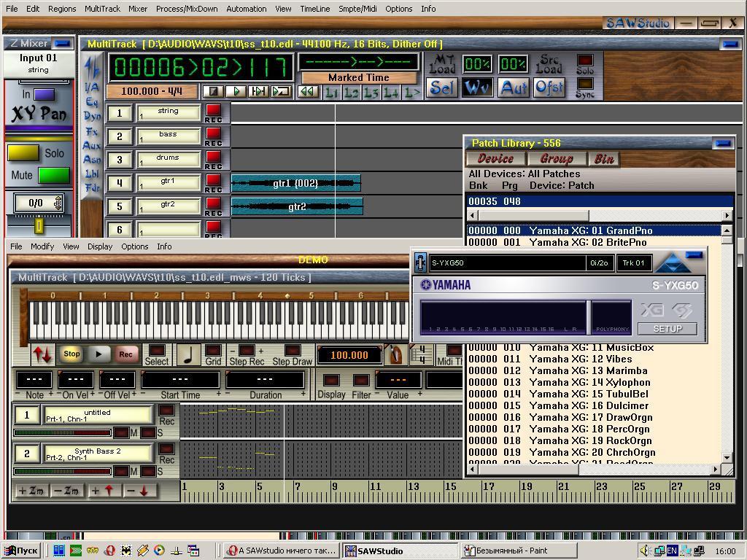747x560 pixels.
Task: Click the Wv waveform mode button
Action: [x=477, y=87]
